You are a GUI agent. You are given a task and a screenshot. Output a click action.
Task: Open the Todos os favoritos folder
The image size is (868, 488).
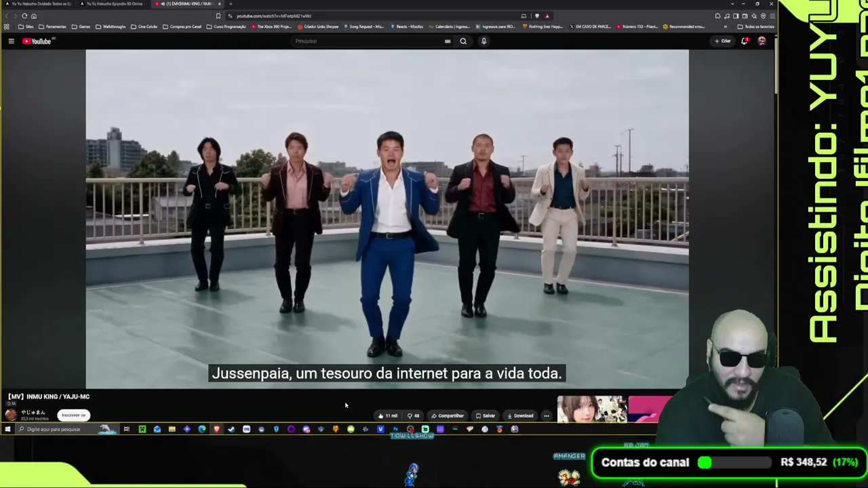click(x=756, y=27)
